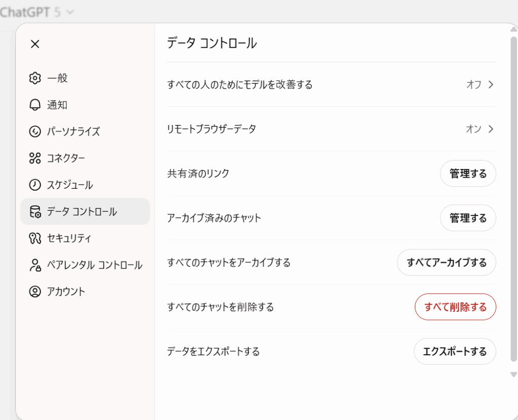Click the gear icon beside 一般
The height and width of the screenshot is (420, 518).
pyautogui.click(x=35, y=78)
